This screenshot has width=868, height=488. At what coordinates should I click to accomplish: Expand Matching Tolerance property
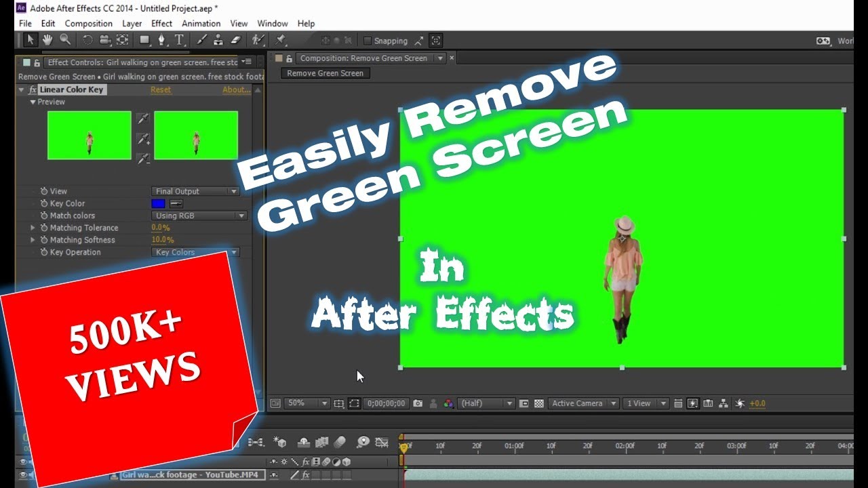point(33,228)
